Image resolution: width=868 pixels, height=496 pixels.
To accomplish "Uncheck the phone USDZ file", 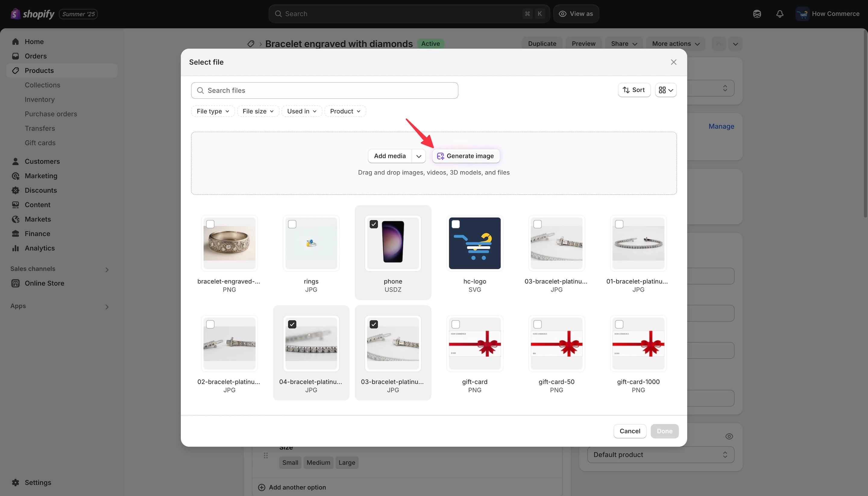I will pos(374,224).
